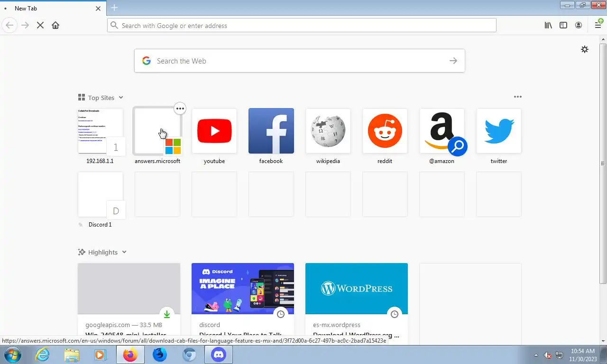Image resolution: width=607 pixels, height=364 pixels.
Task: Click the wikipedia tile label
Action: click(328, 161)
